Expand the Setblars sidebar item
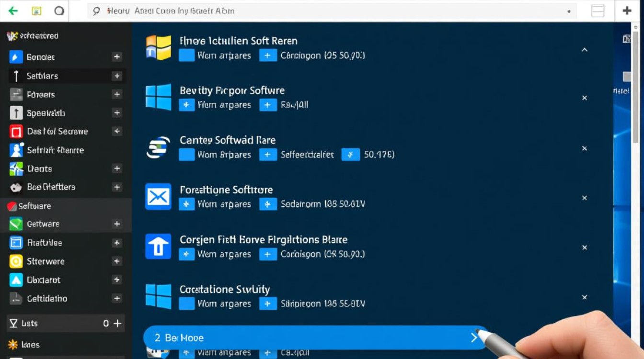The width and height of the screenshot is (644, 359). tap(116, 76)
